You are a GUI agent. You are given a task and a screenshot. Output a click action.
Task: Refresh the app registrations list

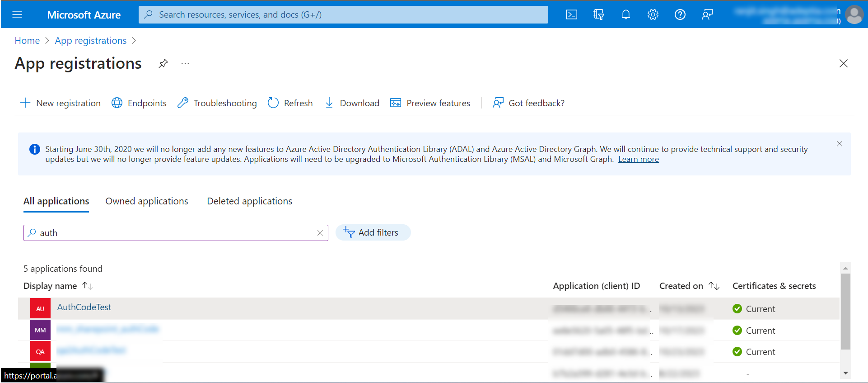coord(290,103)
